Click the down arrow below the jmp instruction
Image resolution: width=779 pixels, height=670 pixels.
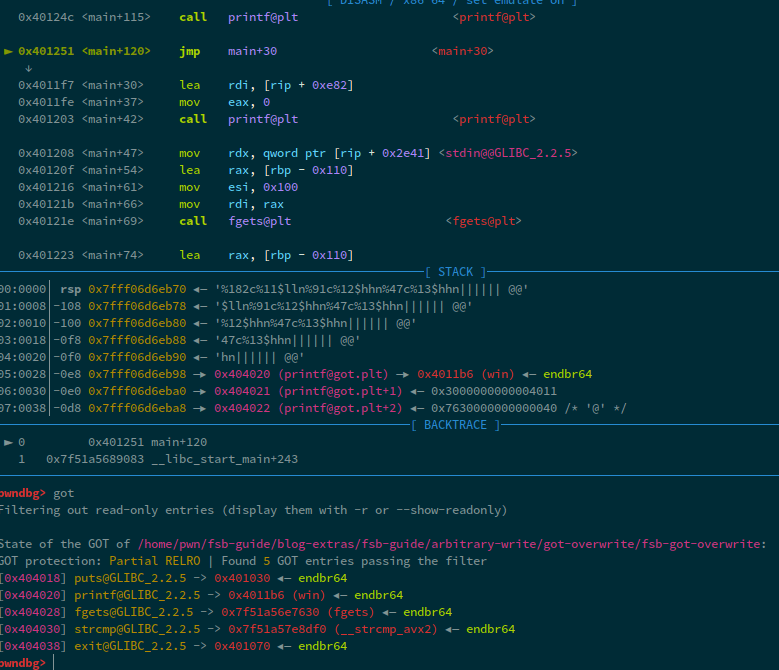28,68
